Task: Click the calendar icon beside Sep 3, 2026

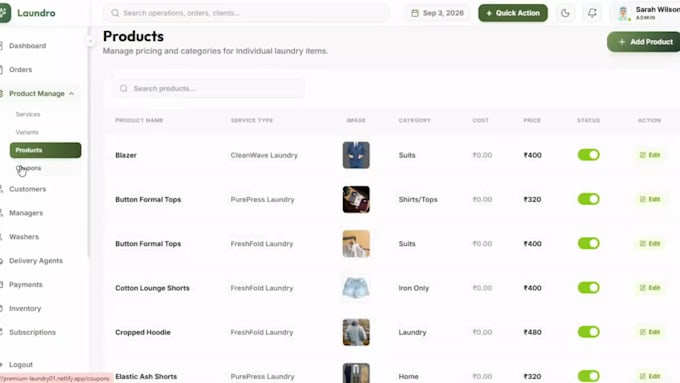Action: coord(415,13)
